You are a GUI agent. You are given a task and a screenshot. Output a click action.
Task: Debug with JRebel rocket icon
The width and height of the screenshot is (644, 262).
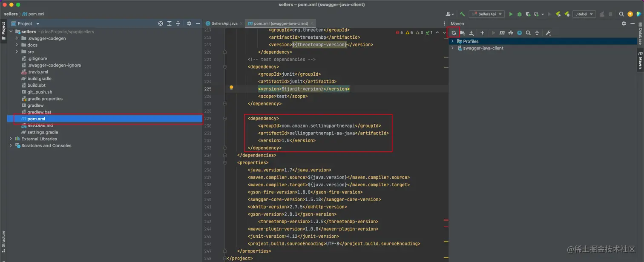click(567, 14)
